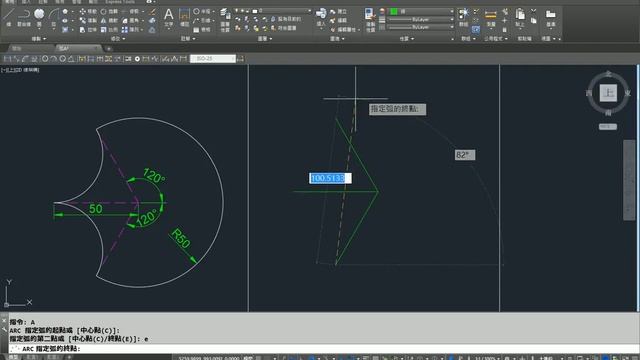This screenshot has width=640, height=360.
Task: Close the command line window
Action: 4,321
